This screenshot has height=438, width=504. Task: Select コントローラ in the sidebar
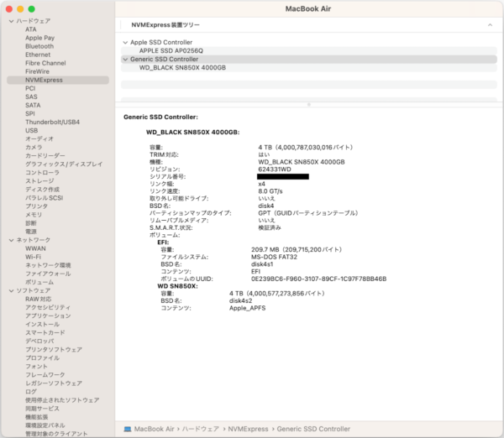[x=42, y=173]
